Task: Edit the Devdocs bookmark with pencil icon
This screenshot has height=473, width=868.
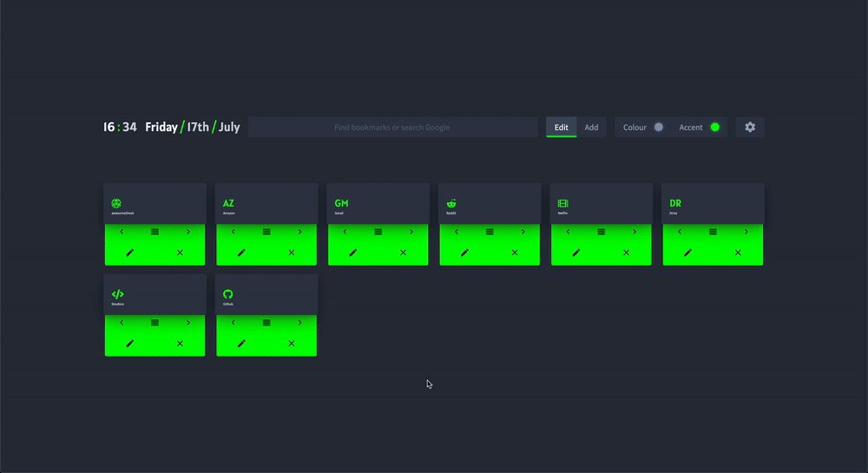Action: (x=130, y=343)
